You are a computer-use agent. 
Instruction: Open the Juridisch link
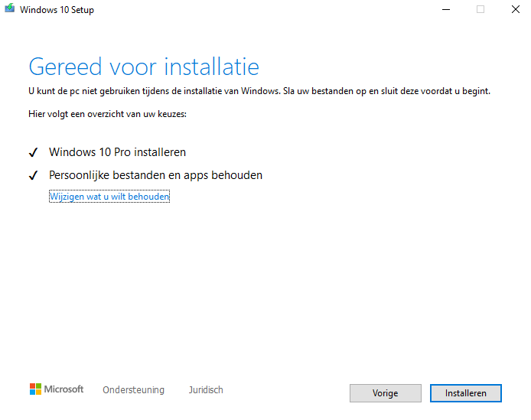(206, 390)
